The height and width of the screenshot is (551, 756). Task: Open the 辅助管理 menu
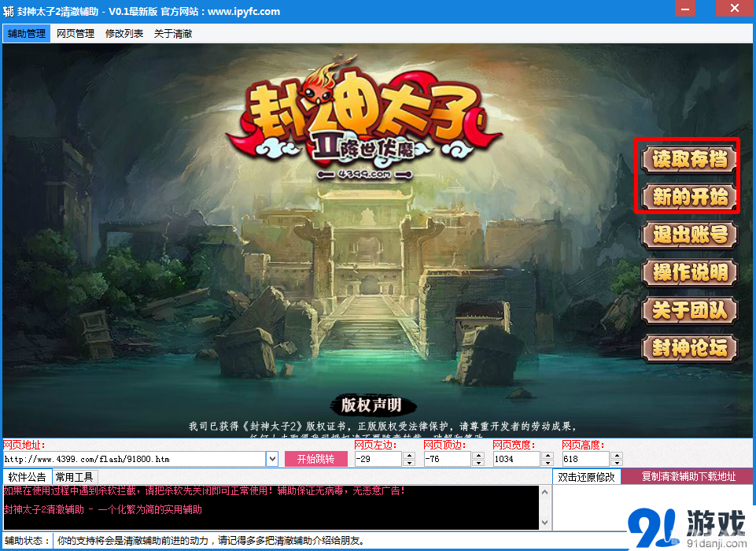(26, 33)
